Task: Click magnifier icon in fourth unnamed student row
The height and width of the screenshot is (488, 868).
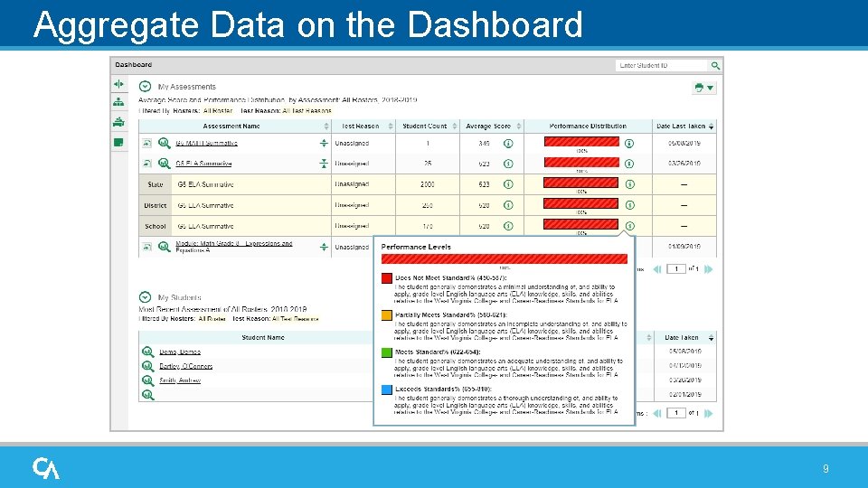Action: [x=147, y=395]
